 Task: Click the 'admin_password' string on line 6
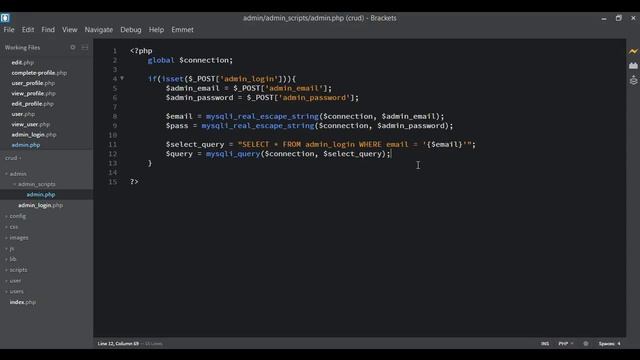(x=314, y=98)
